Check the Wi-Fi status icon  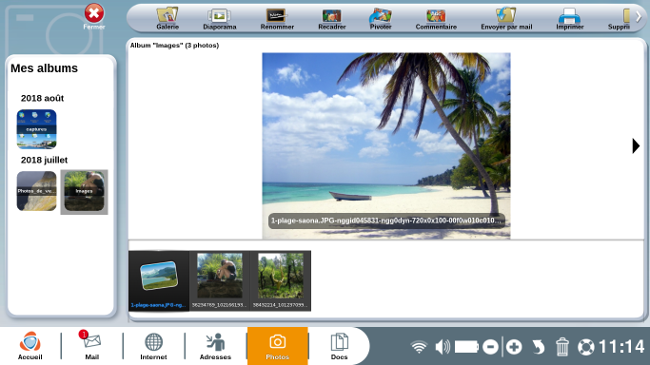coord(419,347)
